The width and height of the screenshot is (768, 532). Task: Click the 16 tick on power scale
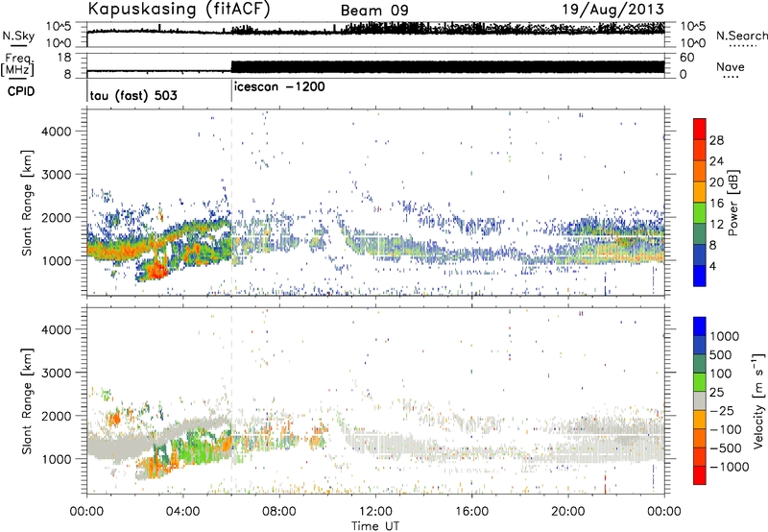tap(716, 204)
